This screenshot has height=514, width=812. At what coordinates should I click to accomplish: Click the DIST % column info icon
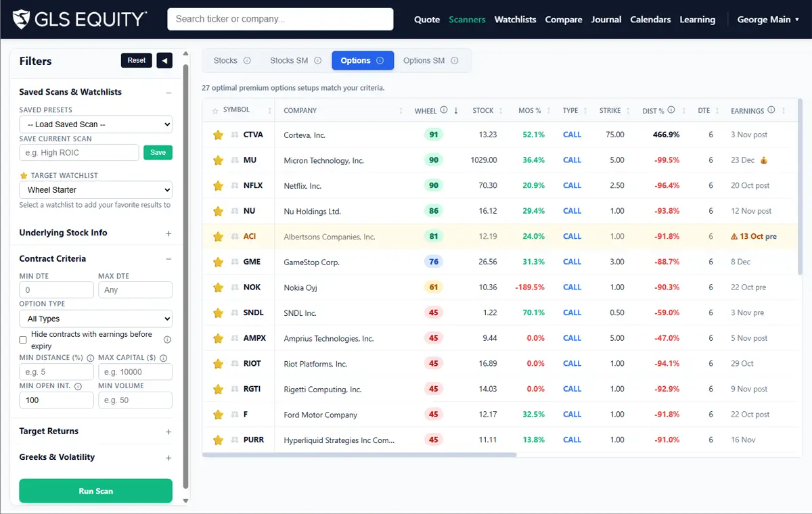671,110
